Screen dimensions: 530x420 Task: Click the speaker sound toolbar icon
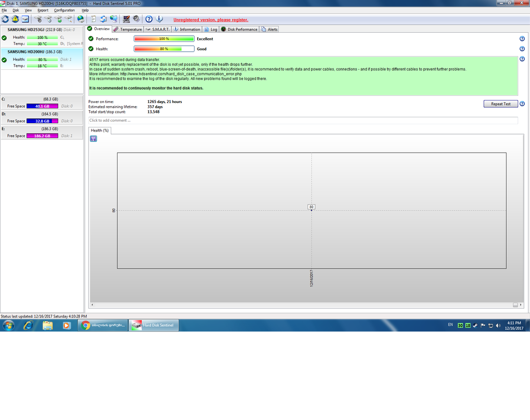tap(136, 19)
